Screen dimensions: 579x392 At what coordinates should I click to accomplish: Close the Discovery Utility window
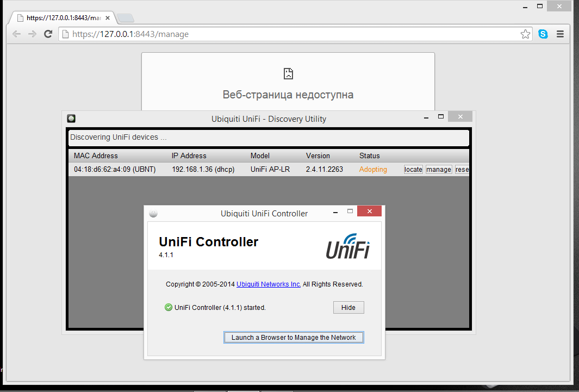pos(460,117)
